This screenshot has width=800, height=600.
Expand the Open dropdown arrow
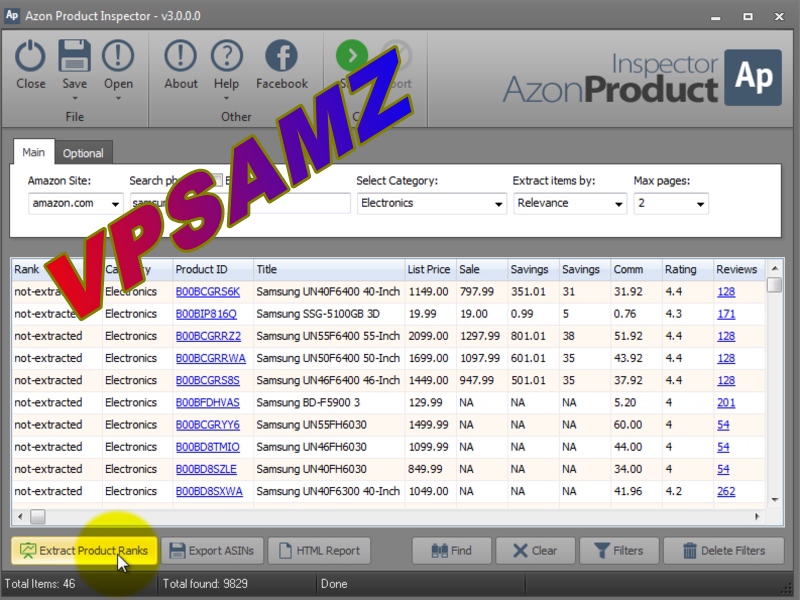click(118, 98)
